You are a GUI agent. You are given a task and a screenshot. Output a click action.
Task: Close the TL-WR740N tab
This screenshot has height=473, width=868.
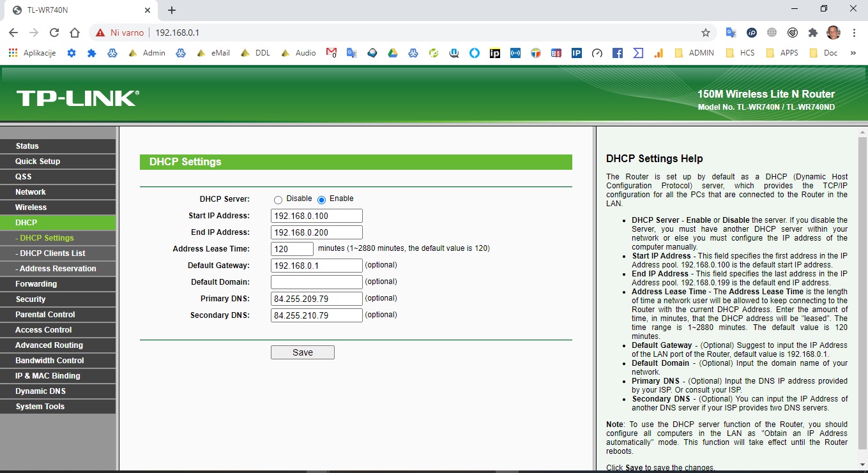(147, 10)
